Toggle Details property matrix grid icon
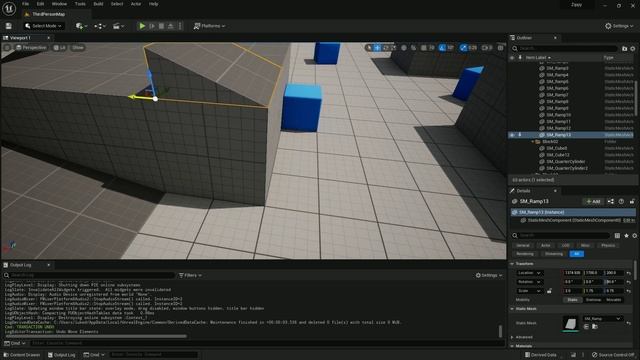Screen dimensions: 640x360 [617, 236]
